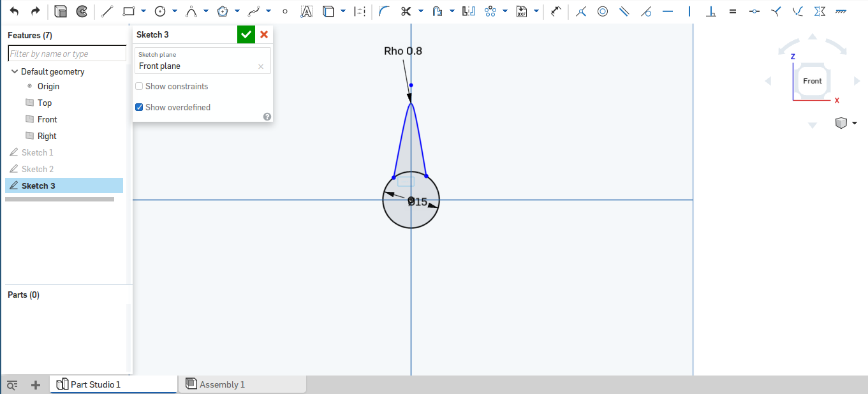This screenshot has height=394, width=868.
Task: Open the Trim tool dropdown arrow
Action: point(421,11)
